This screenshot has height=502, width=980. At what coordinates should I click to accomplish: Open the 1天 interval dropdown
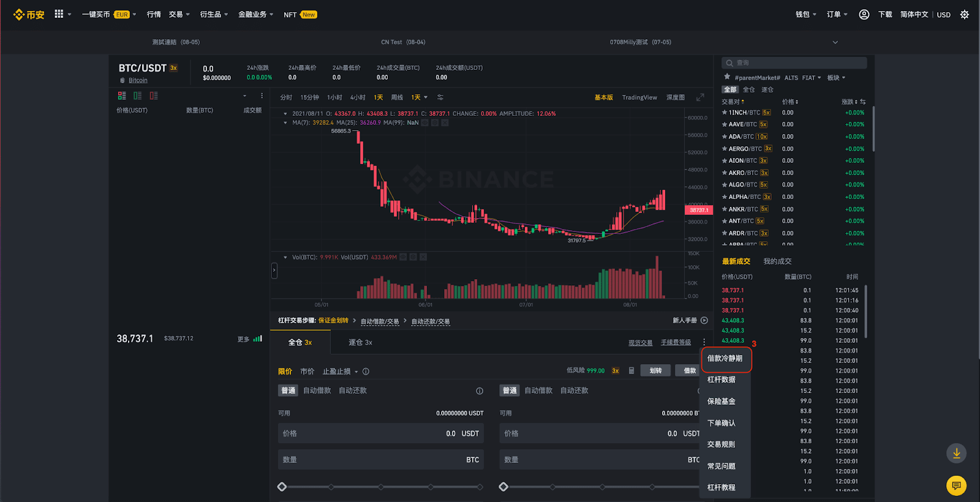420,97
